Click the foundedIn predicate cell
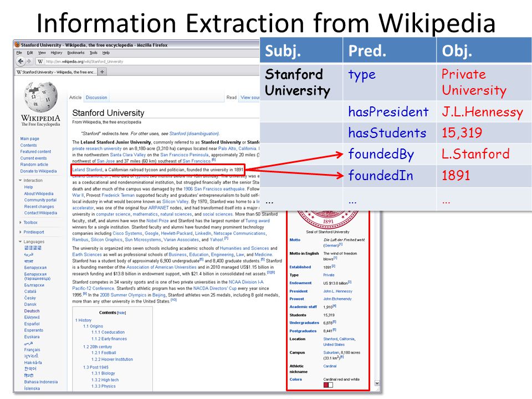Screen dimensions: 532x399 (389, 176)
